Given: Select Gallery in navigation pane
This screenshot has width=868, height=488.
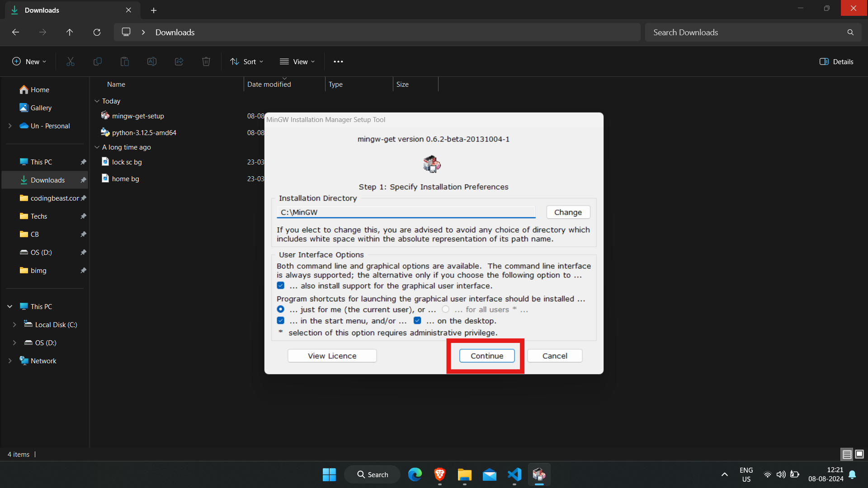Looking at the screenshot, I should coord(41,108).
